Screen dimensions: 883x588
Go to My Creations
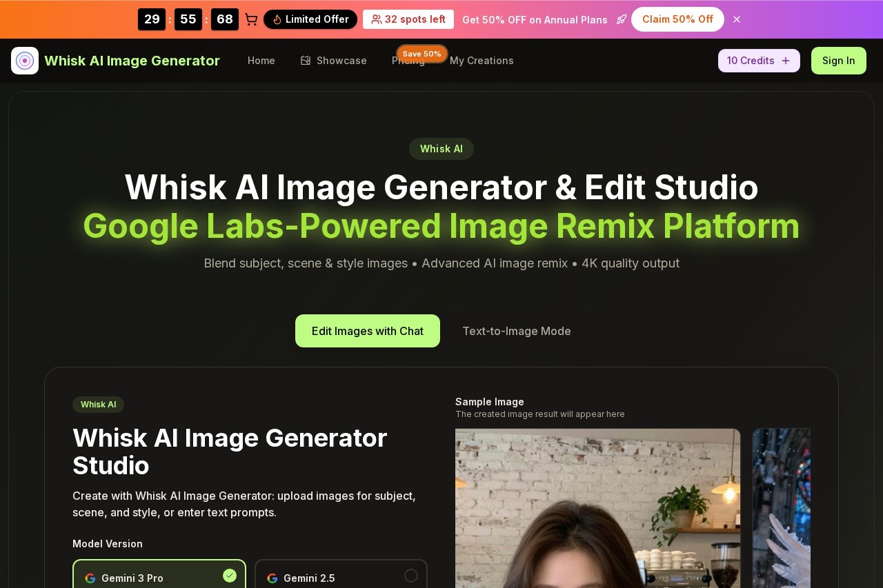[482, 61]
